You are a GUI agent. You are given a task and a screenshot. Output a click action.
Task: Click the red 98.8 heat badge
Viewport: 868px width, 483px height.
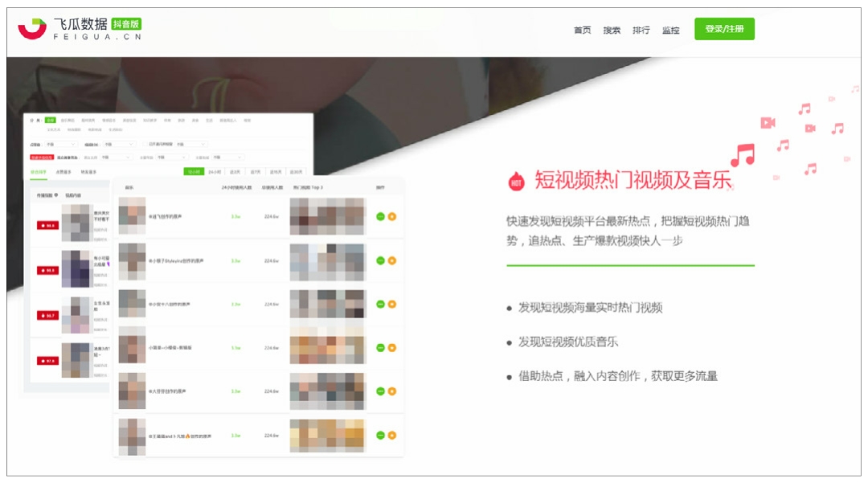tap(47, 225)
